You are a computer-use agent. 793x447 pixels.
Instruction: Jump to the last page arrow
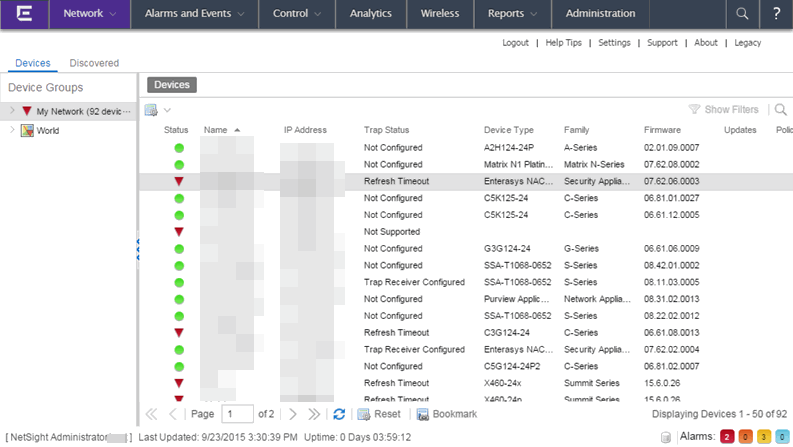(314, 414)
